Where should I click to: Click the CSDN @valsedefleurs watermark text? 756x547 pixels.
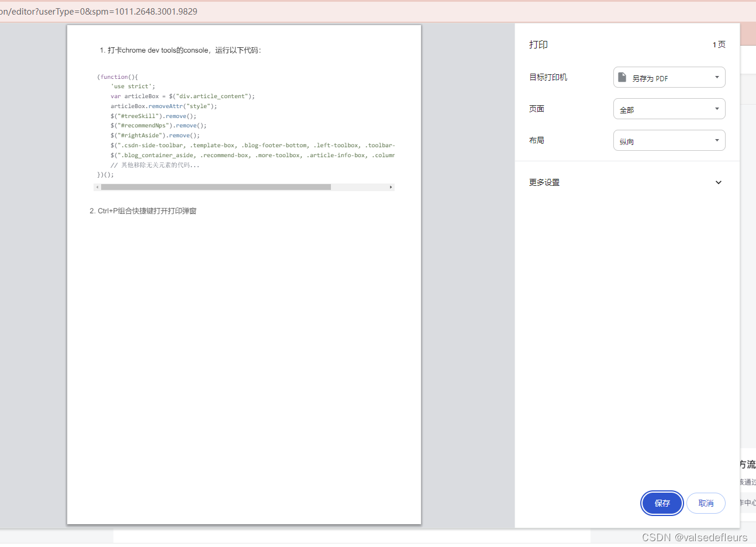point(694,537)
